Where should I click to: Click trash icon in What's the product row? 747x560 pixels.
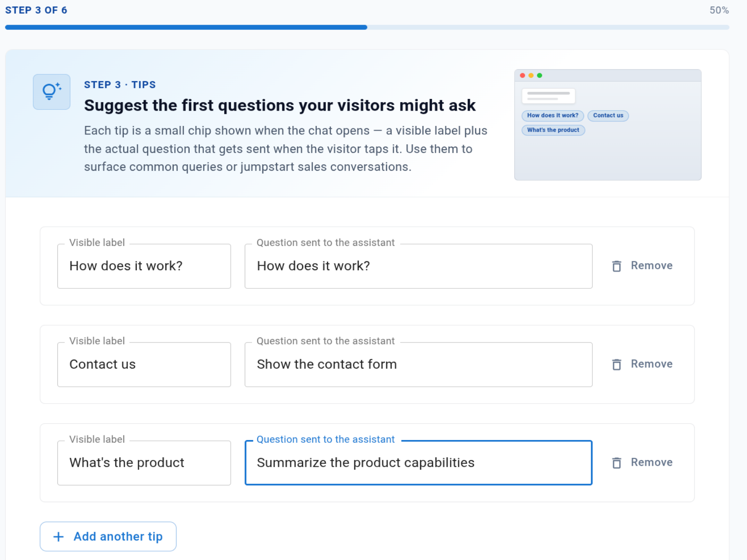pos(617,463)
